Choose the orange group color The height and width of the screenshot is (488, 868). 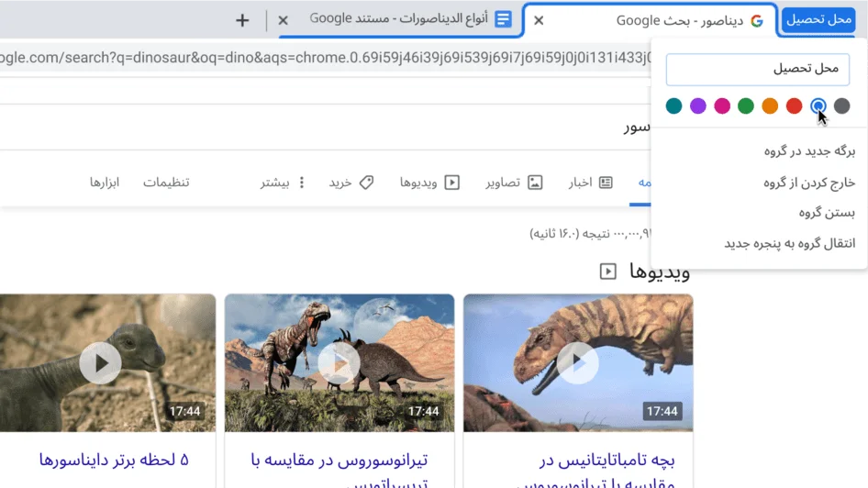tap(770, 105)
